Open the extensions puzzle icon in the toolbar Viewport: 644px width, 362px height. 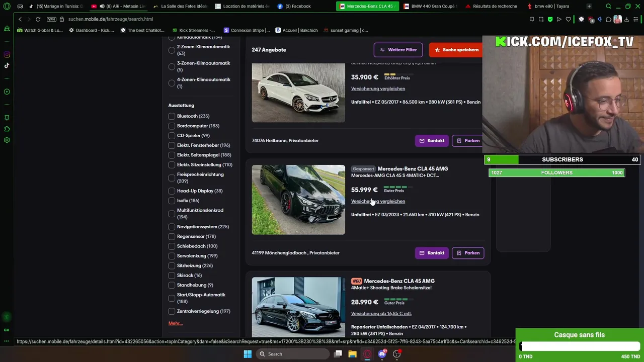(x=608, y=19)
